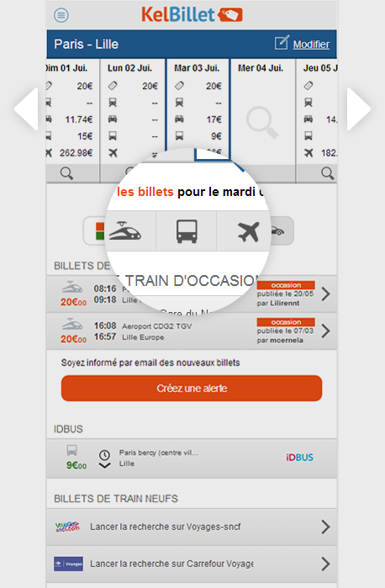Select the Mer 04 Jui. date column
Image resolution: width=385 pixels, height=588 pixels.
pyautogui.click(x=263, y=113)
